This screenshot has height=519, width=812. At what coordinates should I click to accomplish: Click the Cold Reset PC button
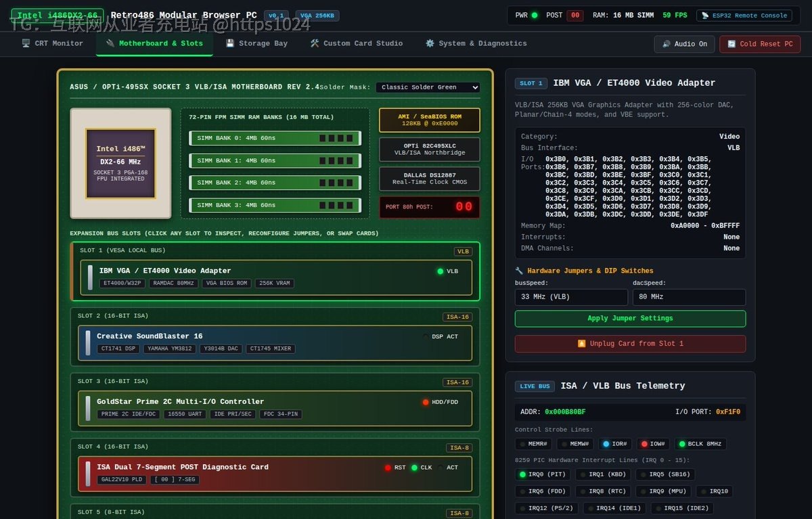[760, 44]
